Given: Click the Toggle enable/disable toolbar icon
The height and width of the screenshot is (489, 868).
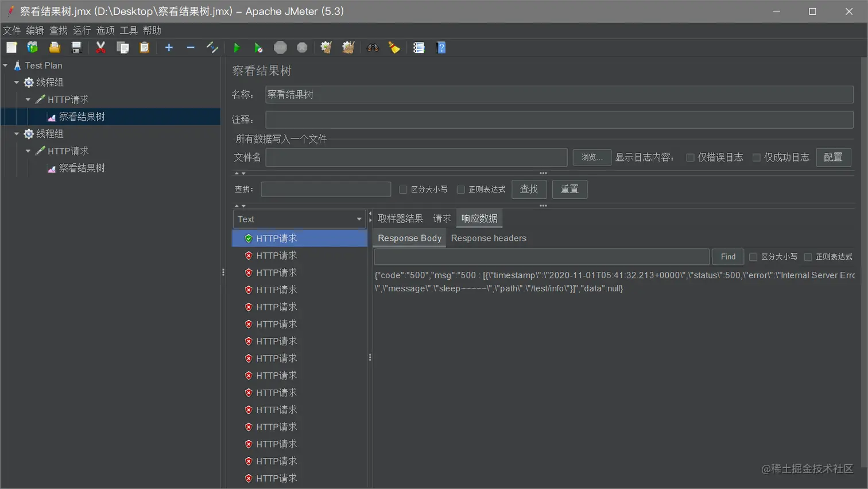Looking at the screenshot, I should pyautogui.click(x=212, y=48).
